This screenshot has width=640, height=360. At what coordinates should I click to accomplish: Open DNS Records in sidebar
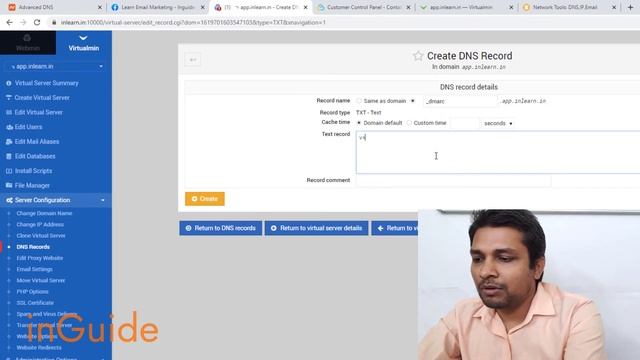(x=33, y=247)
